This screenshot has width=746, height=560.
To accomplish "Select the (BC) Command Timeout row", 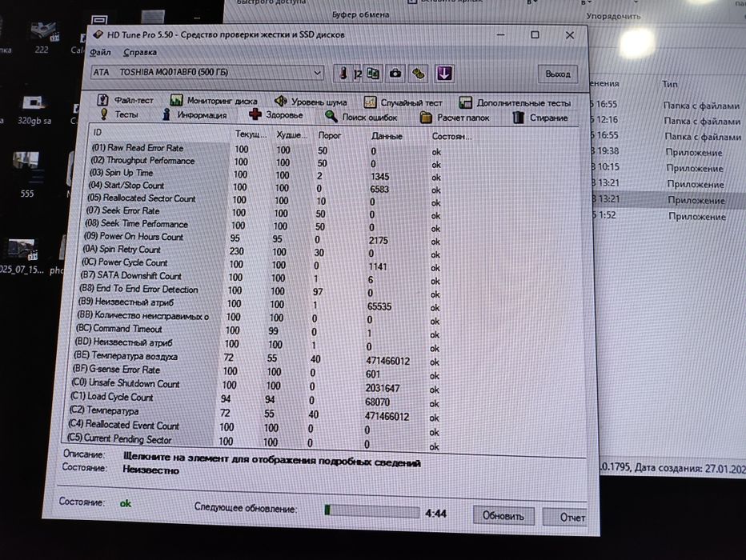I will (x=259, y=331).
